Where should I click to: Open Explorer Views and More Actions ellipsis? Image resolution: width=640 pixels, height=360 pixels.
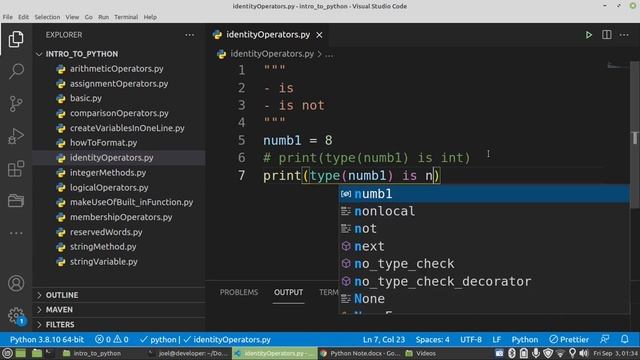click(x=189, y=35)
